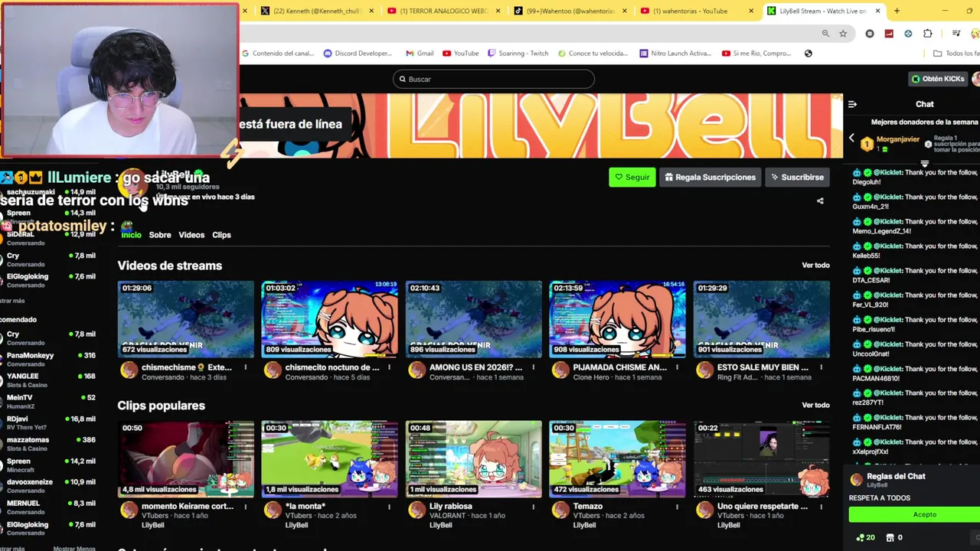980x551 pixels.
Task: Open MeinTV channel in sidebar
Action: tap(49, 401)
